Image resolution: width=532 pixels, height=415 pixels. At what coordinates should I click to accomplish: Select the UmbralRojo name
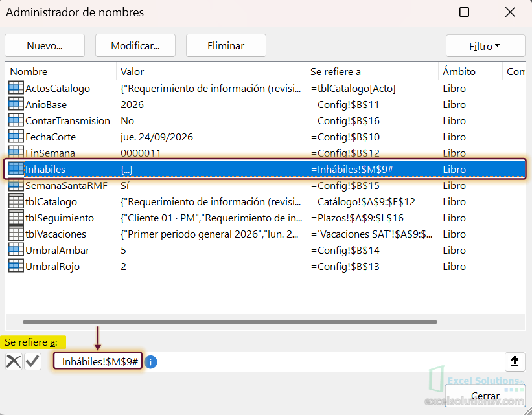coord(52,267)
